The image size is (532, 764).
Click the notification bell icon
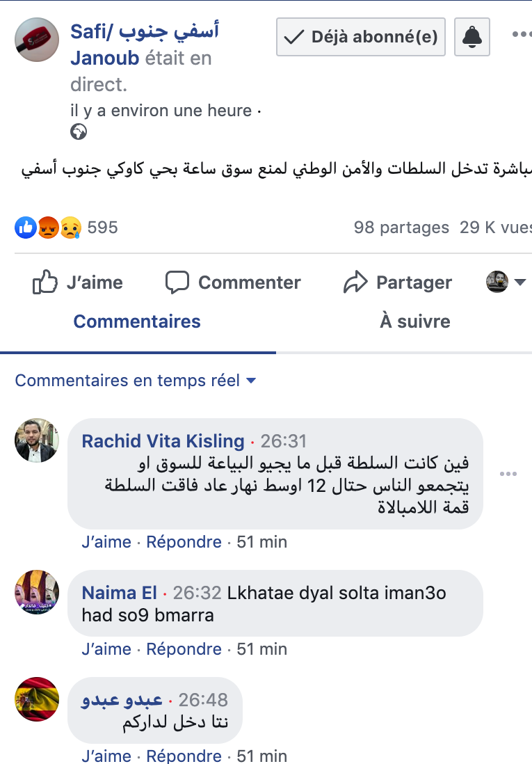[x=472, y=36]
